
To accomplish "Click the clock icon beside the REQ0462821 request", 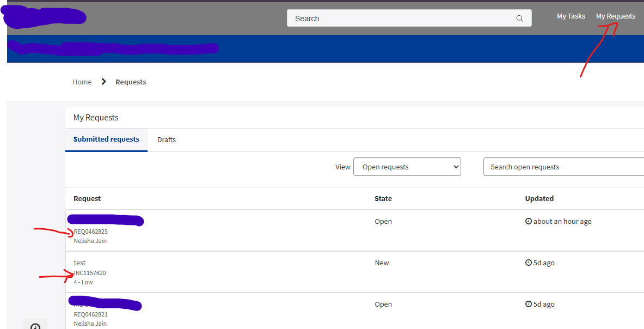I will click(528, 304).
